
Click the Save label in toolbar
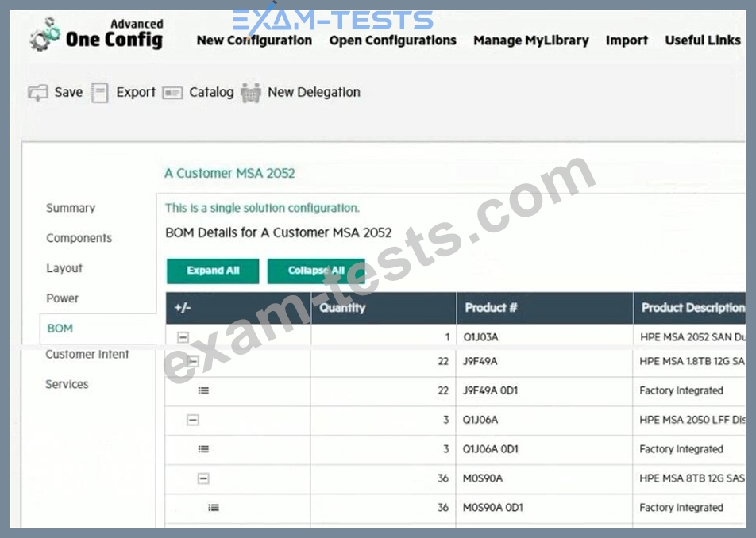point(68,92)
